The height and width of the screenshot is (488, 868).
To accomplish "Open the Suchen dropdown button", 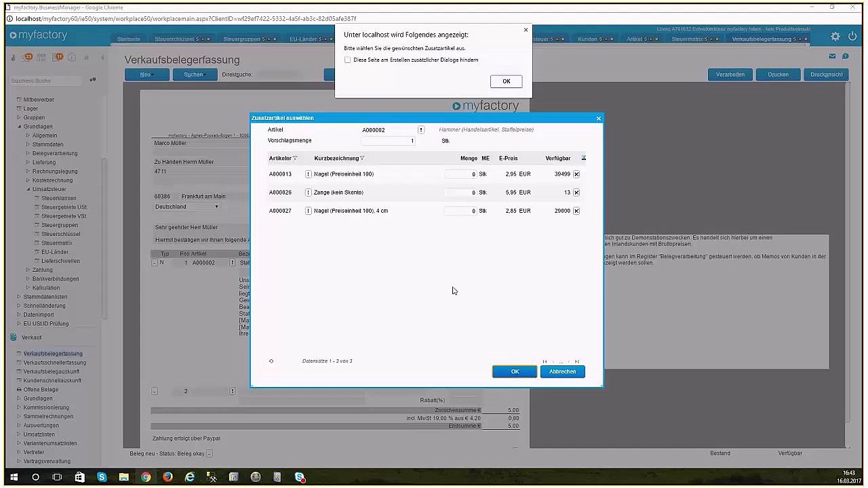I will point(195,75).
